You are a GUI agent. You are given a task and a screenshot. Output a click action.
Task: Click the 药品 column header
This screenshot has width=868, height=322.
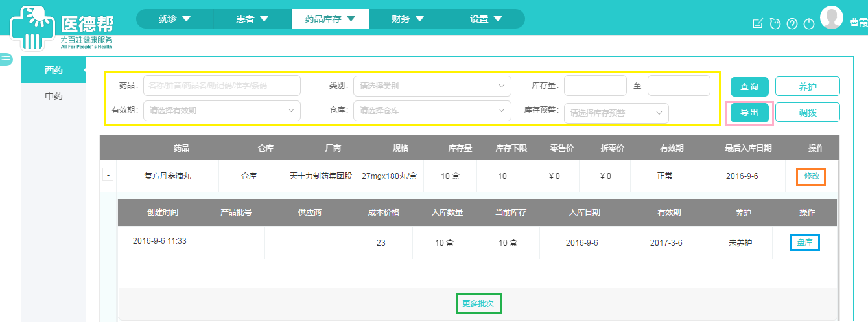click(x=182, y=148)
